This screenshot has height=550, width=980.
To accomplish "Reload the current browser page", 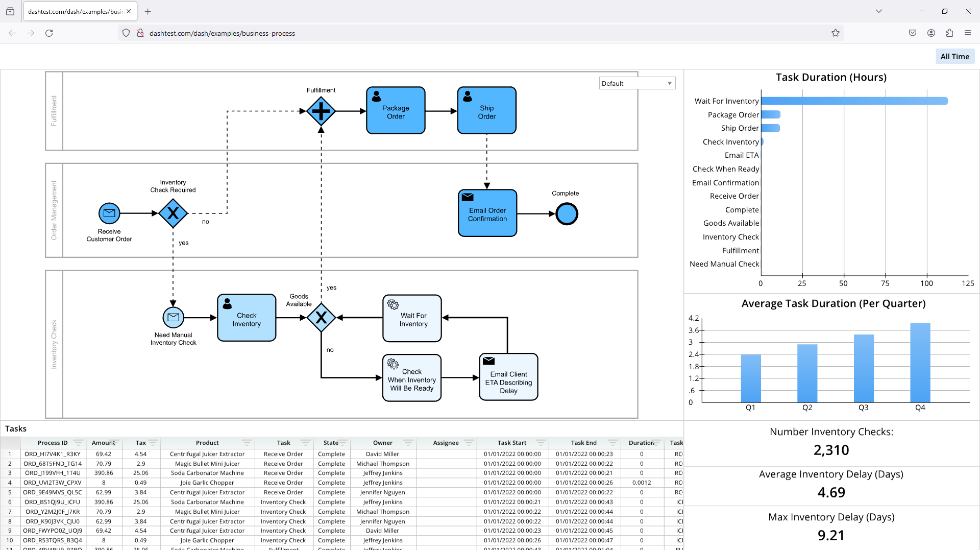I will (x=49, y=33).
